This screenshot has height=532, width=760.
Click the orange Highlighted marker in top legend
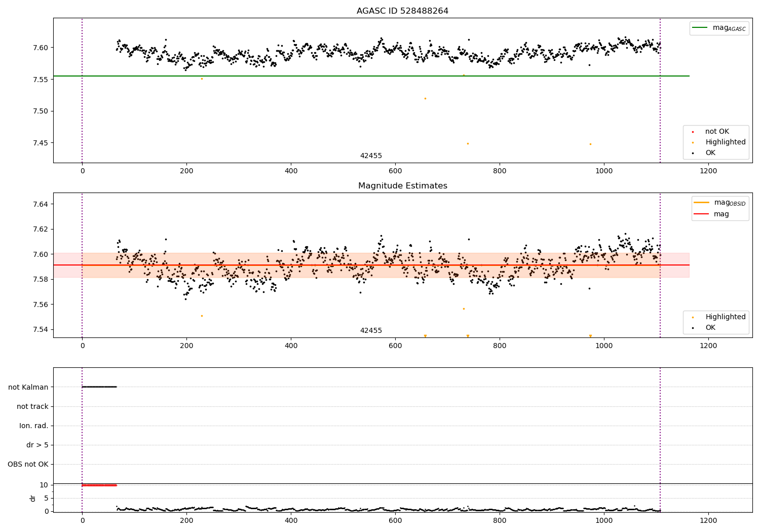(x=693, y=142)
